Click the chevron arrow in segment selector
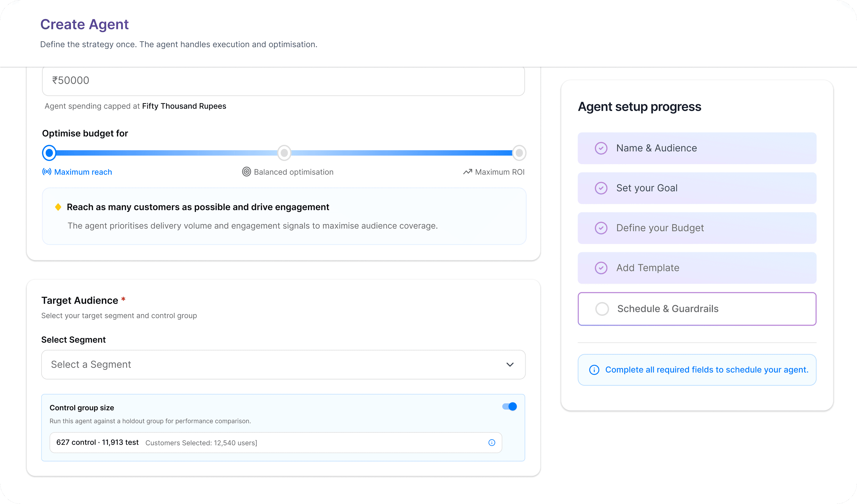Viewport: 857px width, 504px height. pyautogui.click(x=510, y=364)
